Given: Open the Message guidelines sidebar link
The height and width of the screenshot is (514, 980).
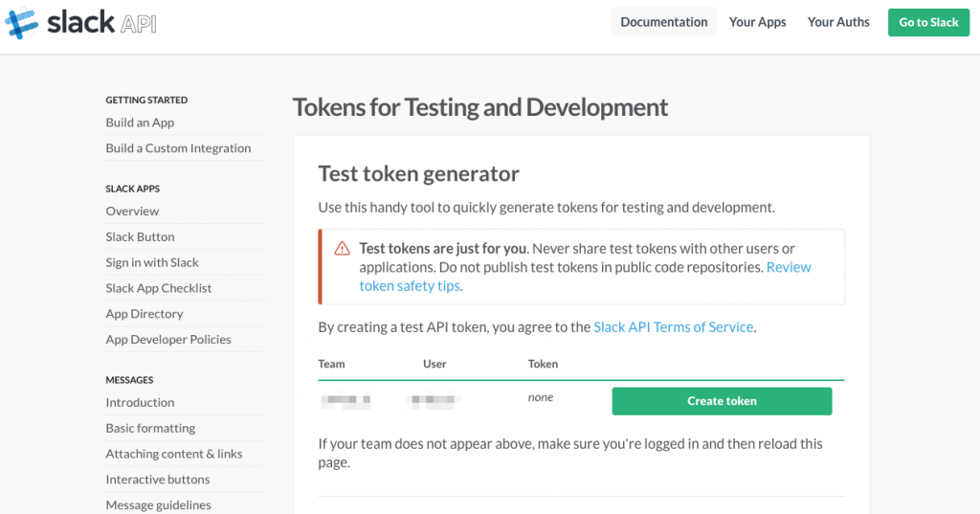Looking at the screenshot, I should (x=158, y=505).
